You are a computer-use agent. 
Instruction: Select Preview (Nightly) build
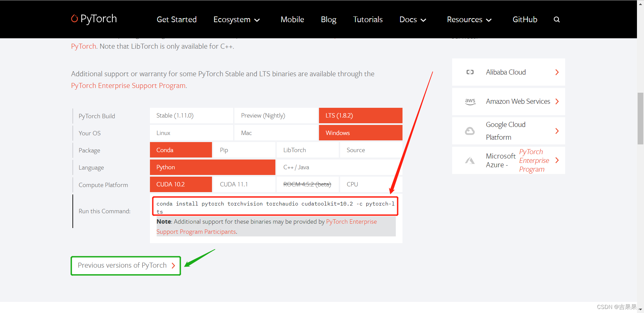pyautogui.click(x=276, y=116)
